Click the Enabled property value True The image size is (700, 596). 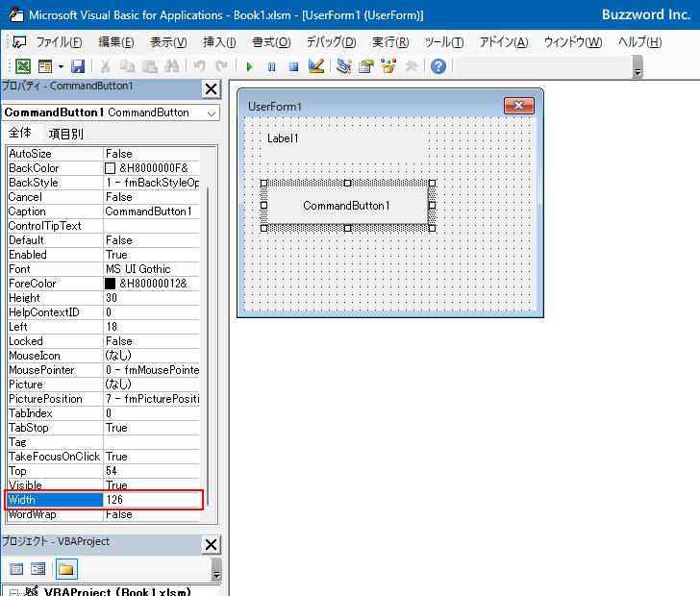(x=152, y=255)
